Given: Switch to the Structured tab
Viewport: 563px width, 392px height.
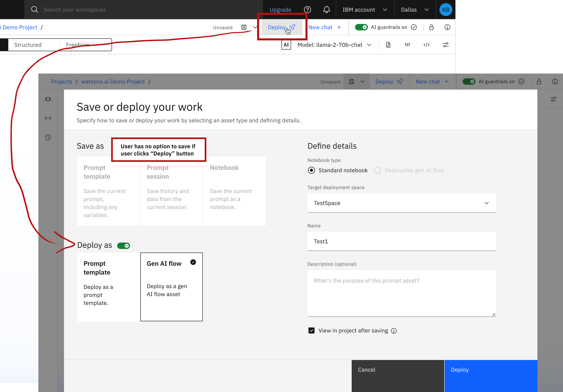Looking at the screenshot, I should (28, 45).
